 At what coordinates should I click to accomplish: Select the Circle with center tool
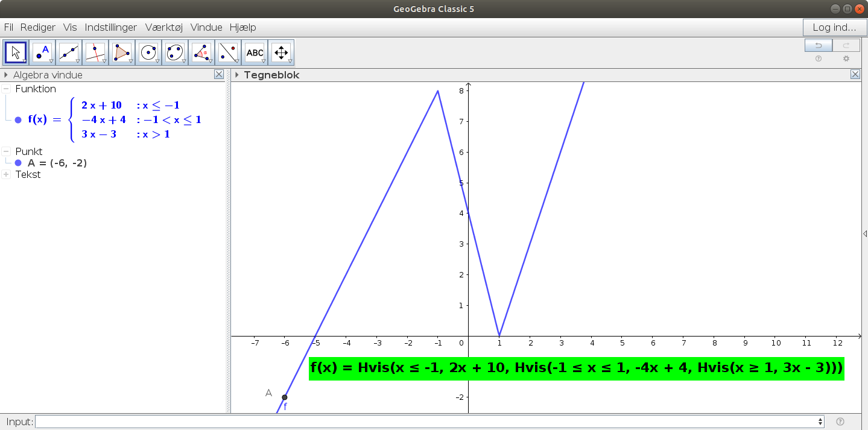pos(148,52)
